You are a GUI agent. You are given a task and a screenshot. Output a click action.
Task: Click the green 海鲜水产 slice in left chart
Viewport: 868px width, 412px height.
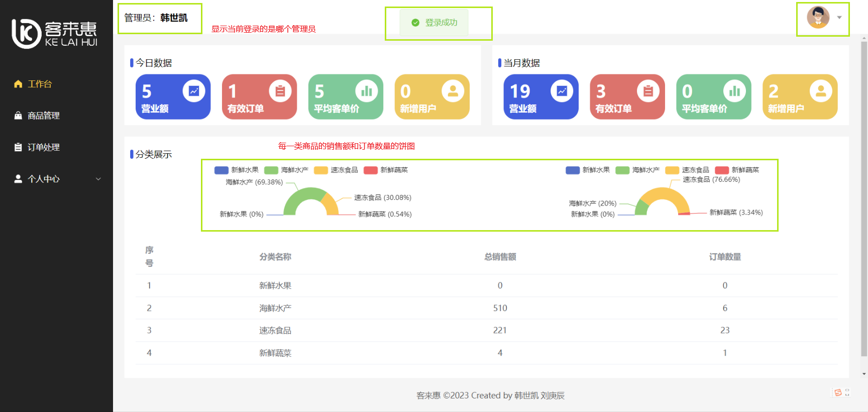click(300, 197)
